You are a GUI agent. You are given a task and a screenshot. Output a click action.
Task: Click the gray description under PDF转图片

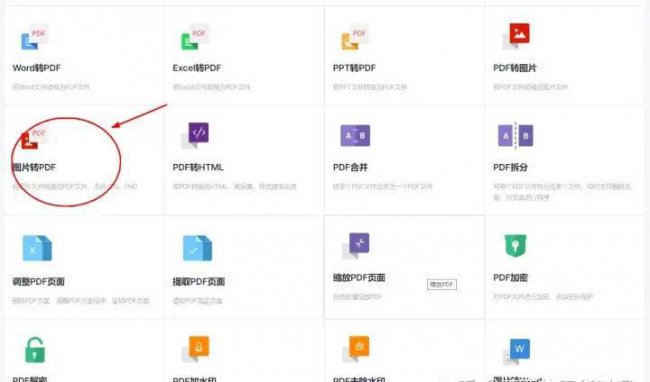(530, 87)
